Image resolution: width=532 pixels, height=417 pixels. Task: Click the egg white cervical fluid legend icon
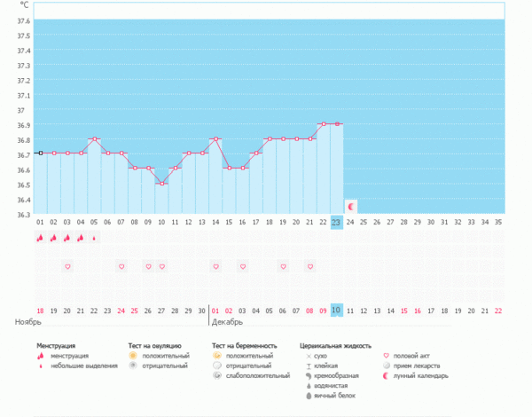pyautogui.click(x=307, y=395)
